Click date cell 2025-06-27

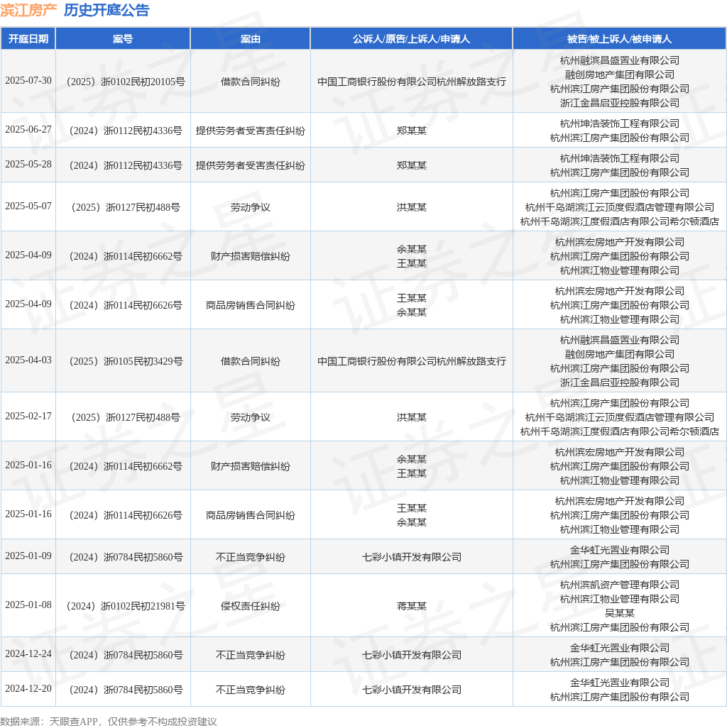click(x=28, y=130)
